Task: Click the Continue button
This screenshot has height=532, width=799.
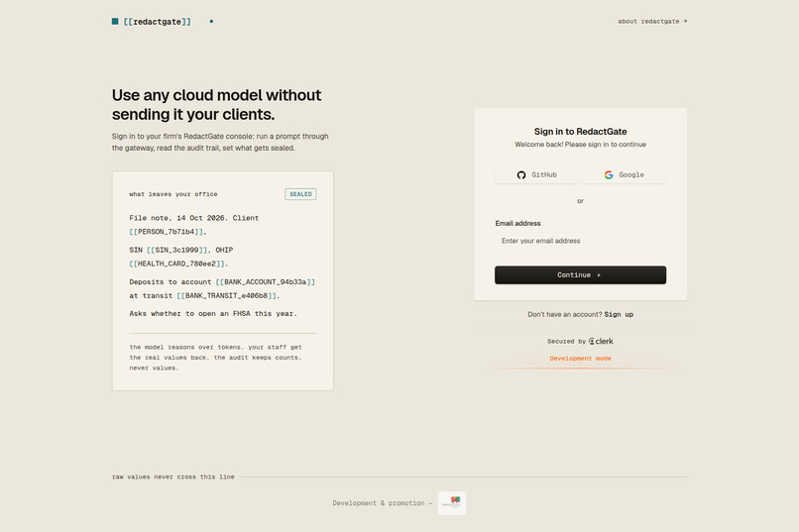Action: click(x=580, y=274)
